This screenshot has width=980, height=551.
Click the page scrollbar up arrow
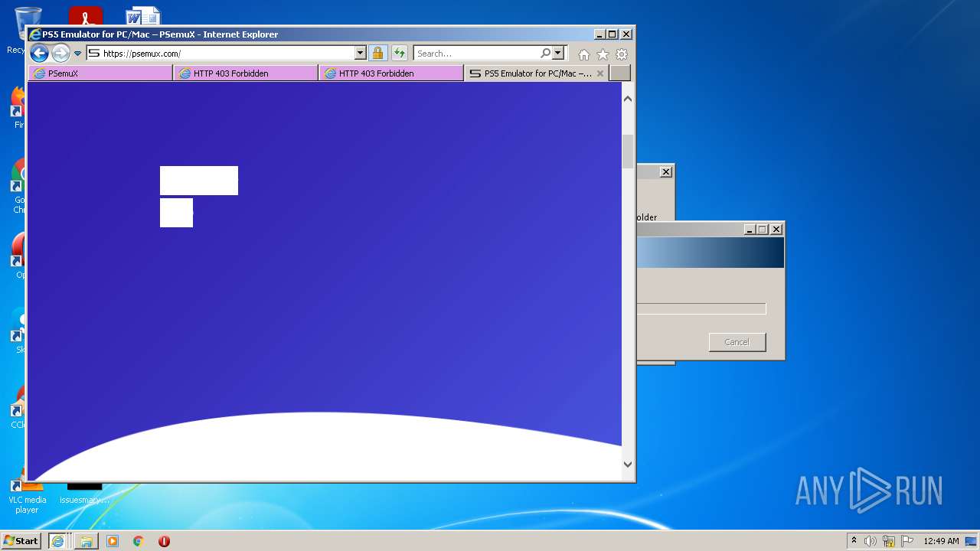click(628, 99)
